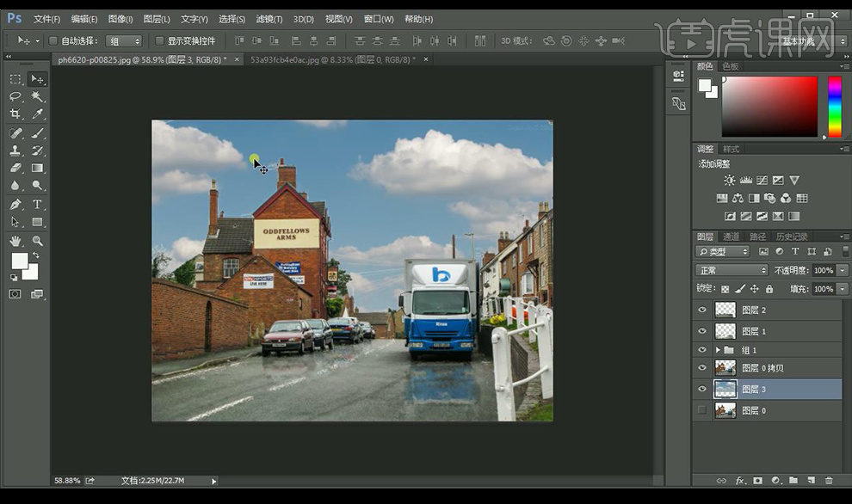Switch to the 通道 panel tab
The height and width of the screenshot is (504, 852).
(731, 237)
